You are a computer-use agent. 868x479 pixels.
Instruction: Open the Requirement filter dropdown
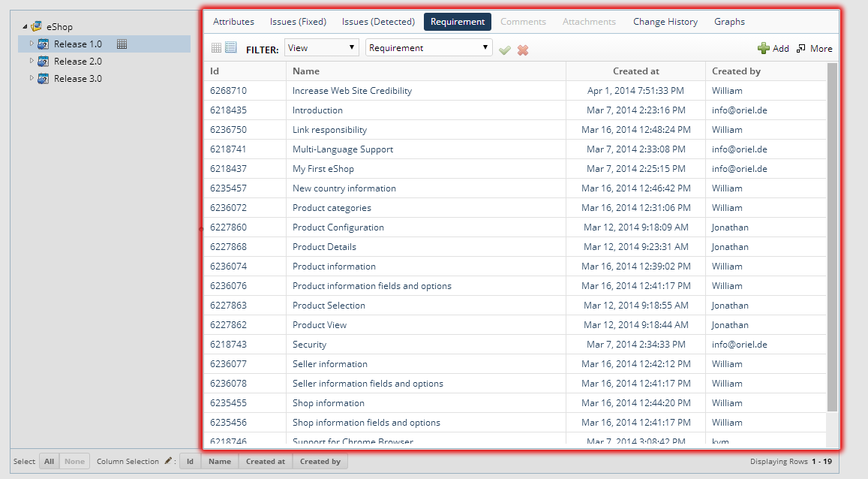[x=428, y=48]
